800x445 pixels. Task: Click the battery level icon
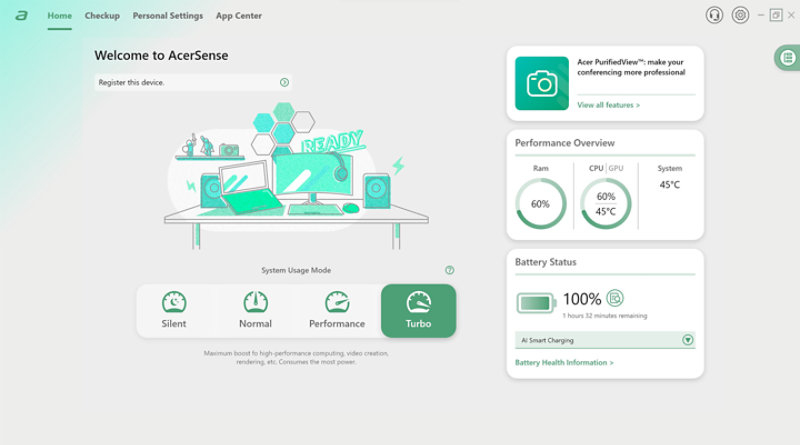pyautogui.click(x=536, y=303)
